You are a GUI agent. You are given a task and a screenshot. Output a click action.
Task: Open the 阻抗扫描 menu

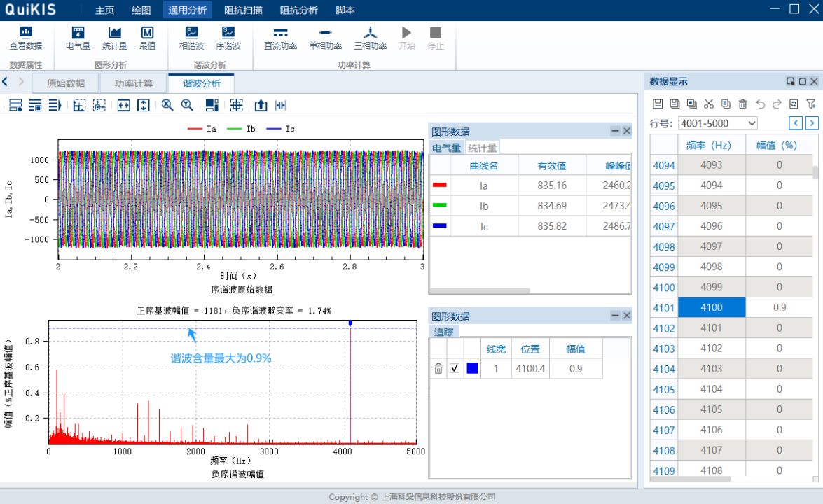coord(243,10)
